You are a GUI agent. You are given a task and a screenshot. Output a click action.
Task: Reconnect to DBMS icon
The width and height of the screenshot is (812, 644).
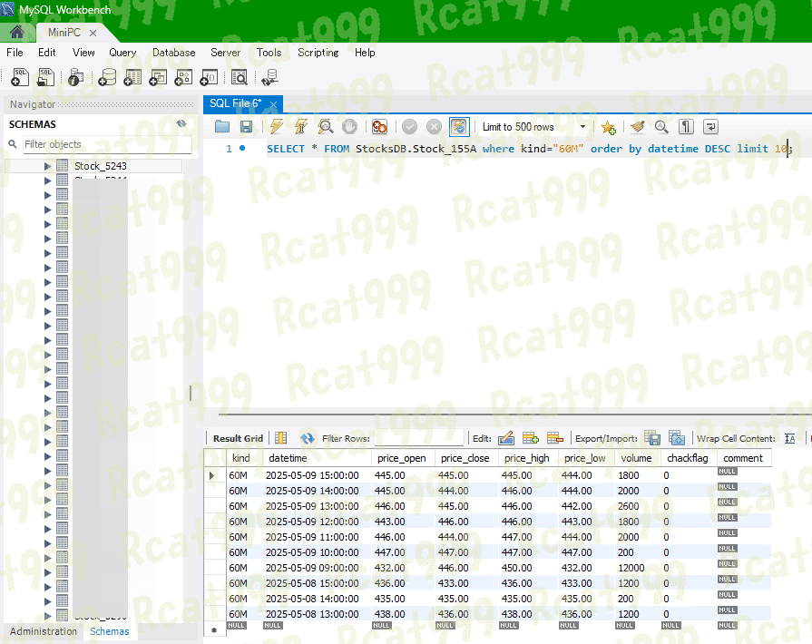(269, 77)
